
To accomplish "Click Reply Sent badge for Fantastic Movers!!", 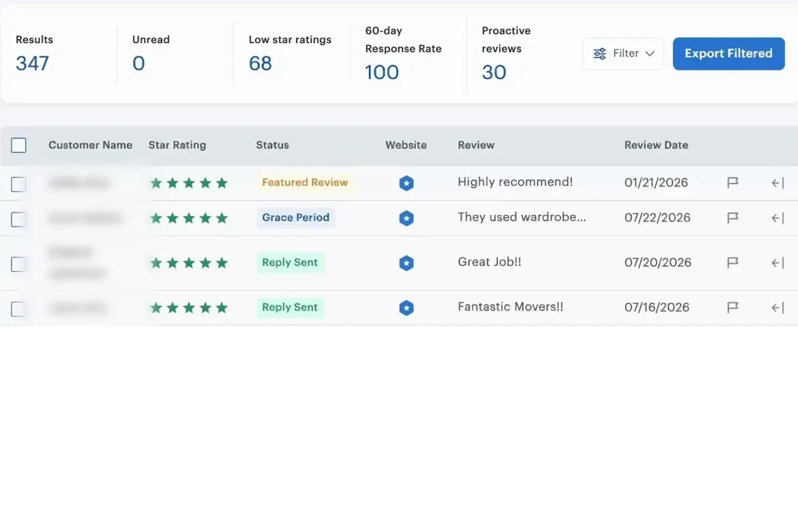I will (290, 307).
